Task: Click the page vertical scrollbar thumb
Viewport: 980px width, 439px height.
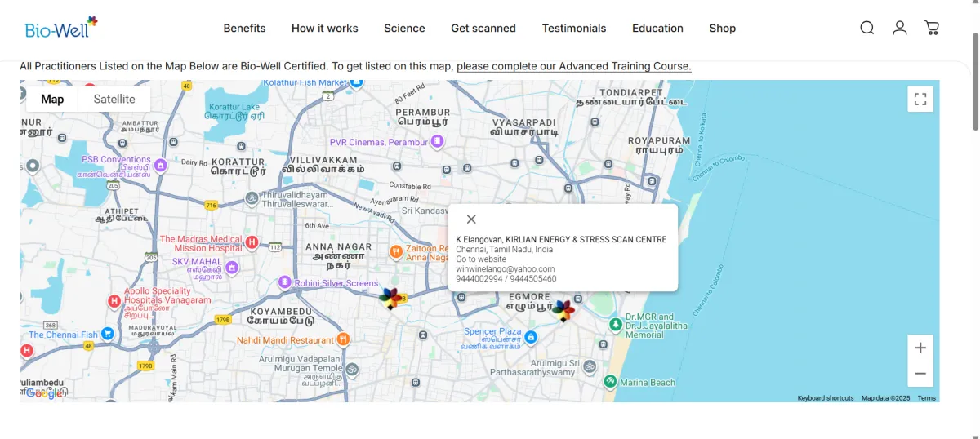Action: 974,80
